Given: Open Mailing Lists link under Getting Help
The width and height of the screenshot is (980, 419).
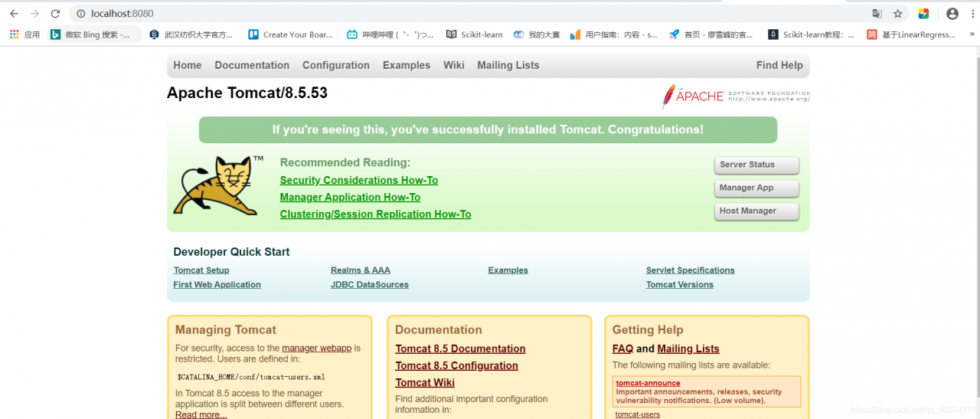Looking at the screenshot, I should (x=688, y=349).
